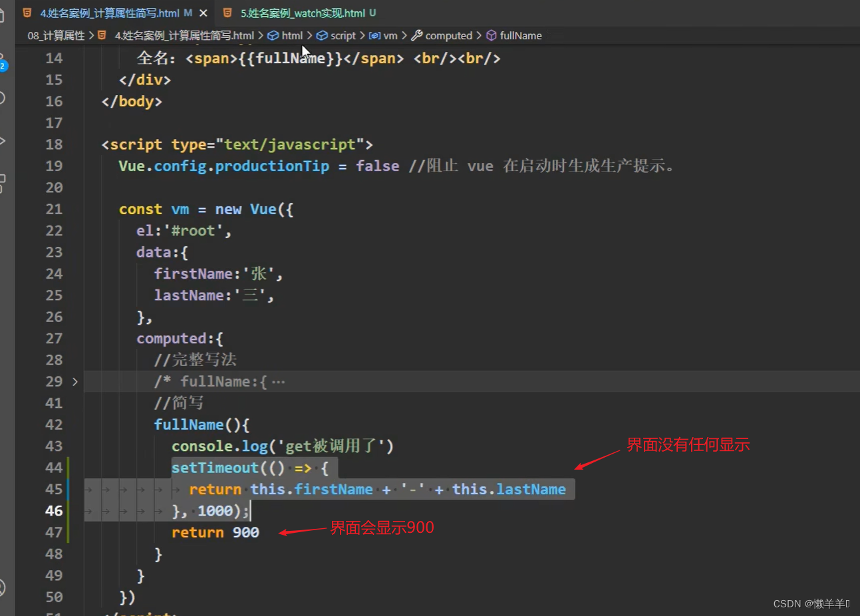Click the "text/javascript" attribute value
The image size is (860, 616).
click(x=290, y=144)
